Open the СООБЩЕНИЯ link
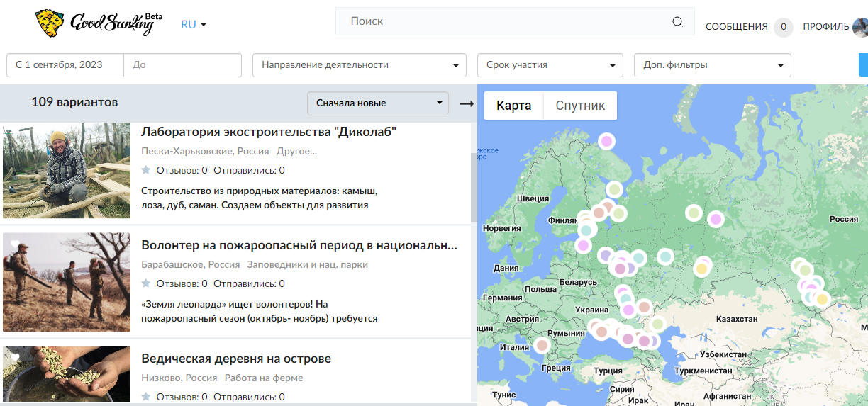This screenshot has height=406, width=868. pos(736,27)
